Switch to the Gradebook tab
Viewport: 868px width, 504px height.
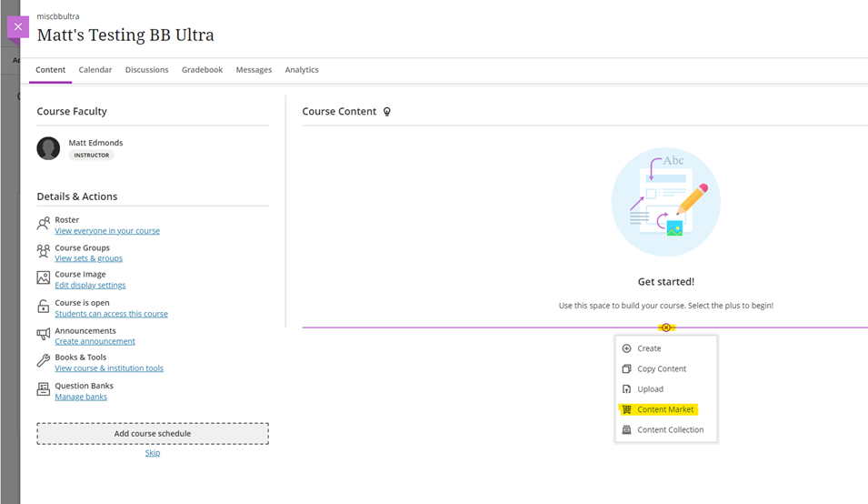(202, 70)
